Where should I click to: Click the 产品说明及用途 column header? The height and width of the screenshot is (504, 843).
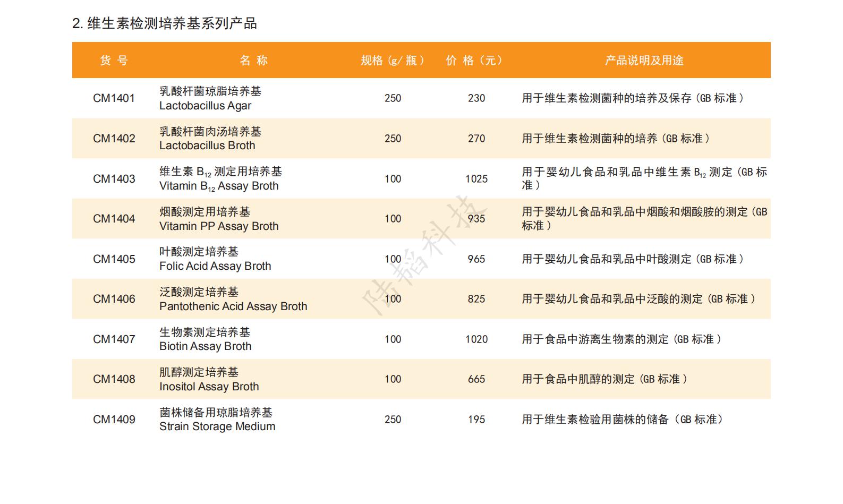(644, 61)
